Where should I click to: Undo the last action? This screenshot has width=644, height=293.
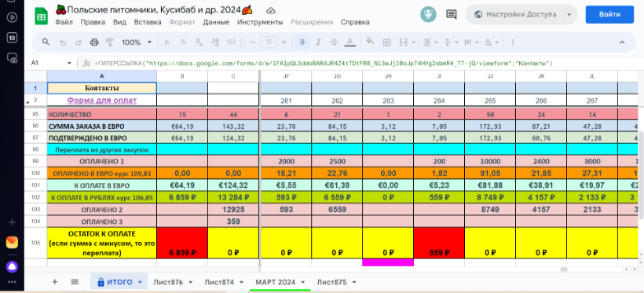[x=63, y=42]
